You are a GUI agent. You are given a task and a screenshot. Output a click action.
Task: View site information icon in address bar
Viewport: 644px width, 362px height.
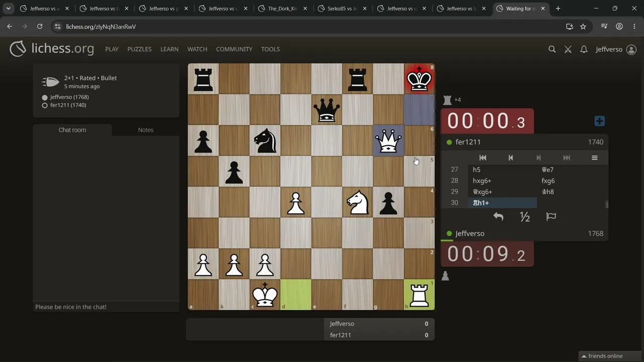(x=57, y=27)
